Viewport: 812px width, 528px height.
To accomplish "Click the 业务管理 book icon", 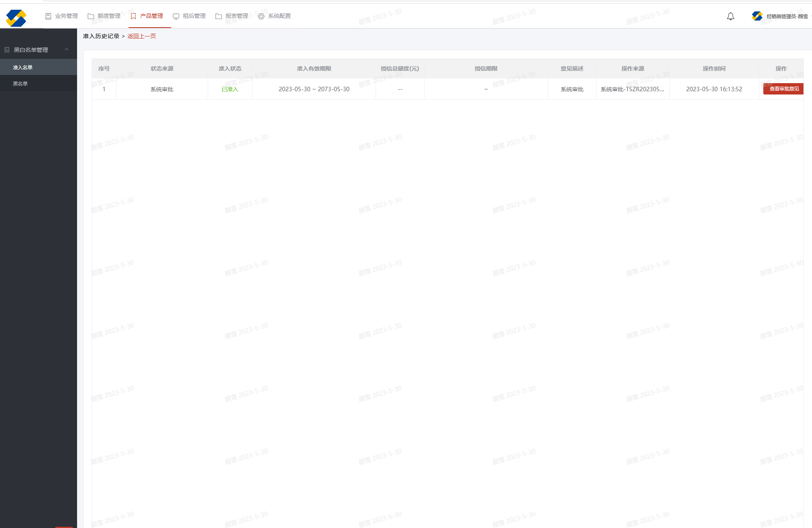I will coord(48,16).
